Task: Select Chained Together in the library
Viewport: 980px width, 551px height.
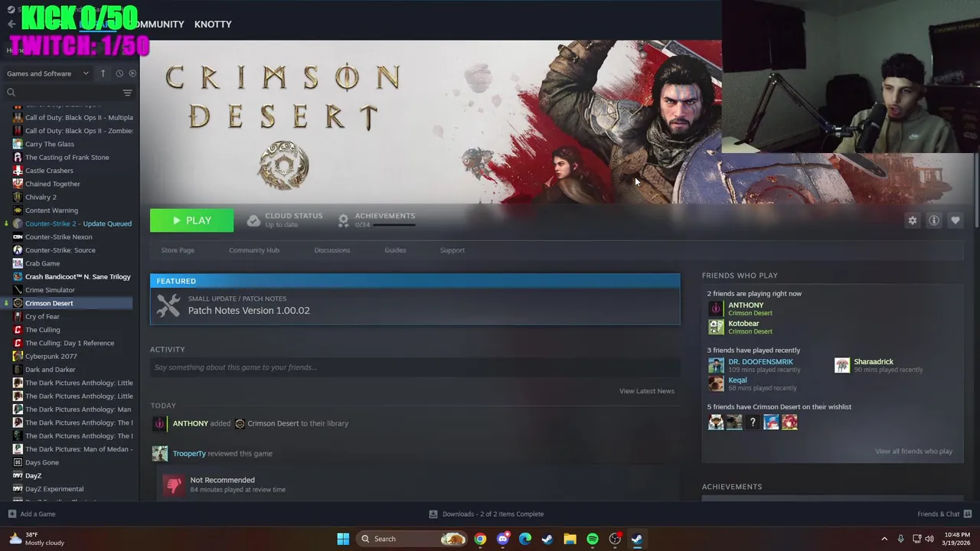Action: pos(53,184)
